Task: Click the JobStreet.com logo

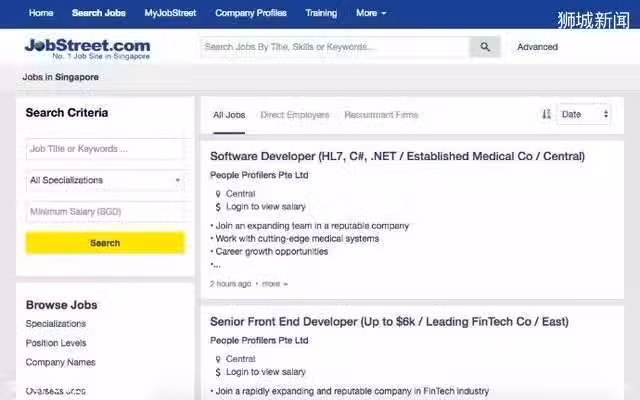Action: pyautogui.click(x=88, y=49)
